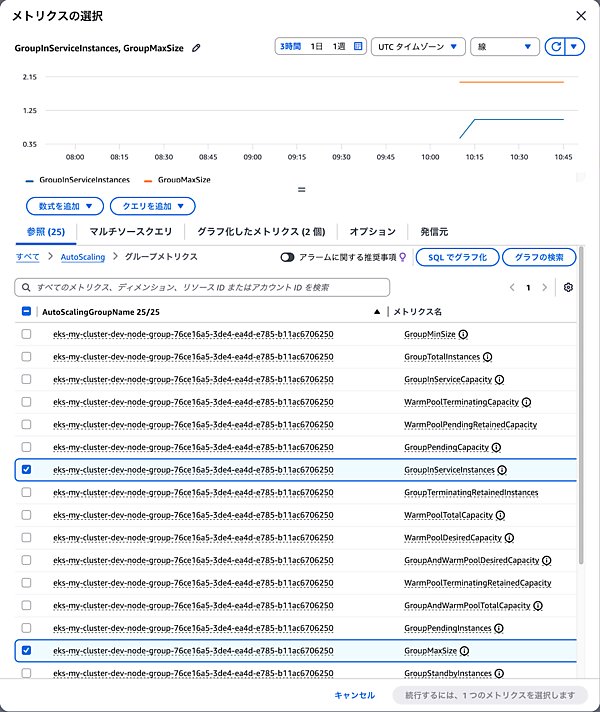Check the GroupTotalInstances row checkbox
Viewport: 600px width, 712px height.
[26, 357]
